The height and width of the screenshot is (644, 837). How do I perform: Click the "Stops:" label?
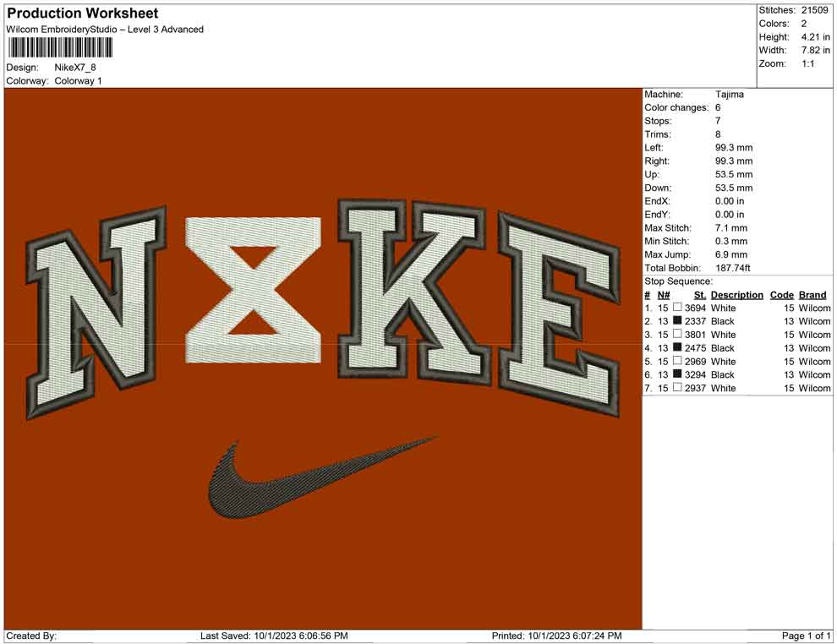(658, 121)
